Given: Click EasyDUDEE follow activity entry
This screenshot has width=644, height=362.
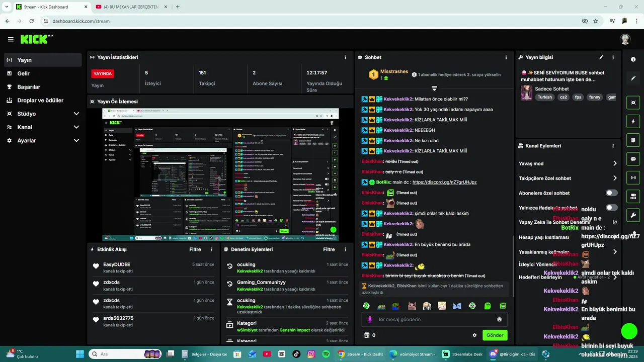Looking at the screenshot, I should 153,267.
